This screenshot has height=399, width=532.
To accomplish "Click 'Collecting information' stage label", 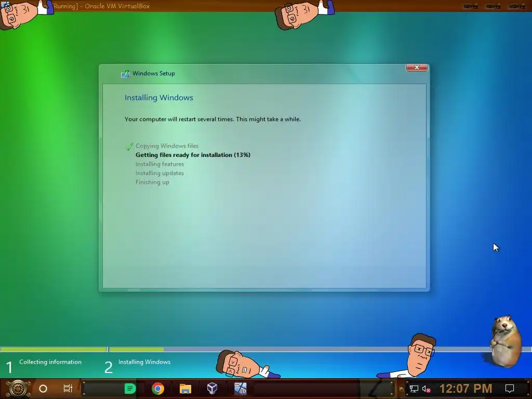I will click(x=50, y=362).
